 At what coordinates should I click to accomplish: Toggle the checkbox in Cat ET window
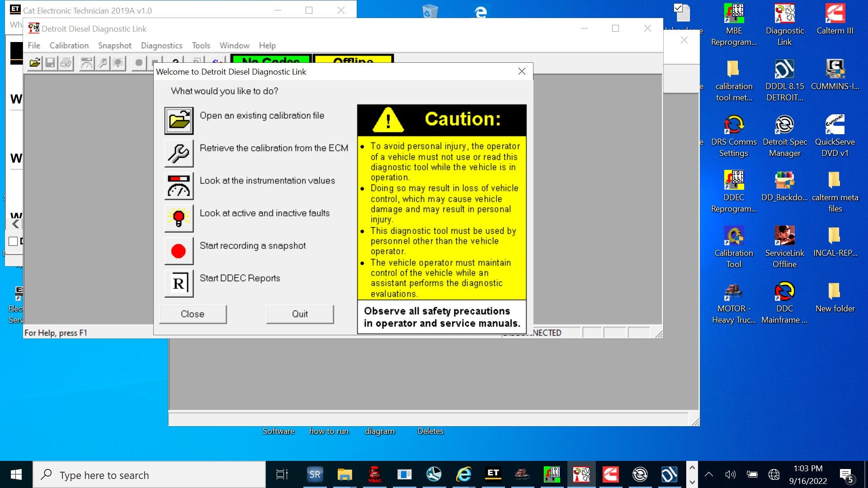13,241
